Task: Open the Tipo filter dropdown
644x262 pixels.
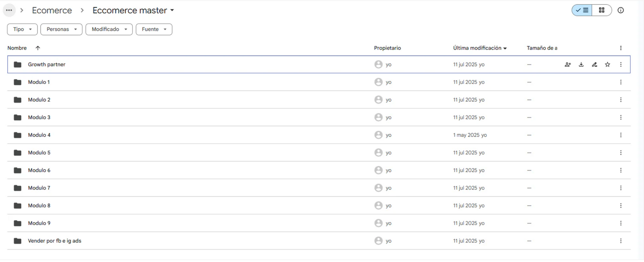Action: pos(22,29)
